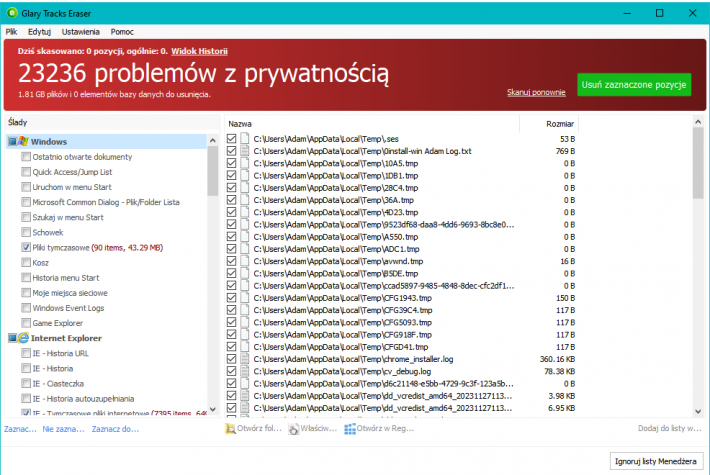Click file icon of CFG1943.tmp row

tap(245, 297)
